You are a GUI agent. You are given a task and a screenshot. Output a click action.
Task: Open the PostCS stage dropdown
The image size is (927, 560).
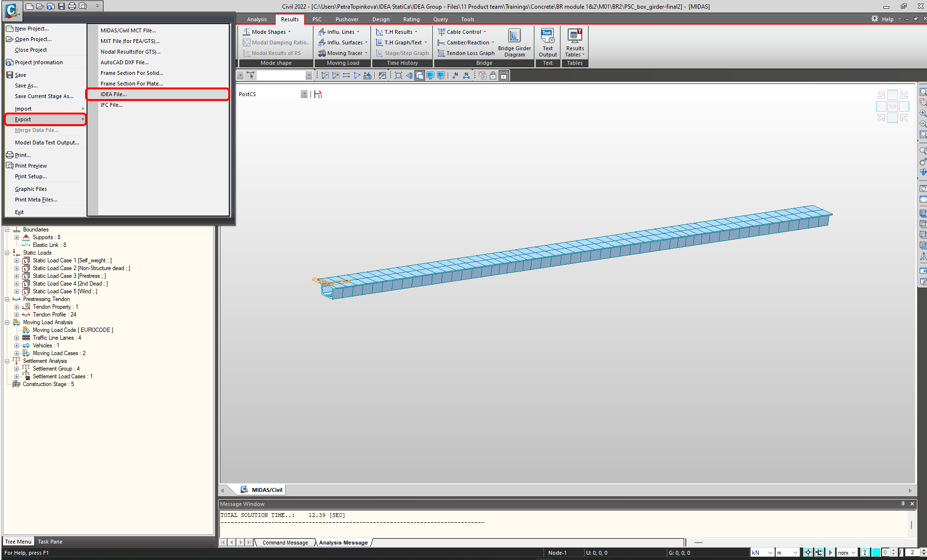point(304,94)
